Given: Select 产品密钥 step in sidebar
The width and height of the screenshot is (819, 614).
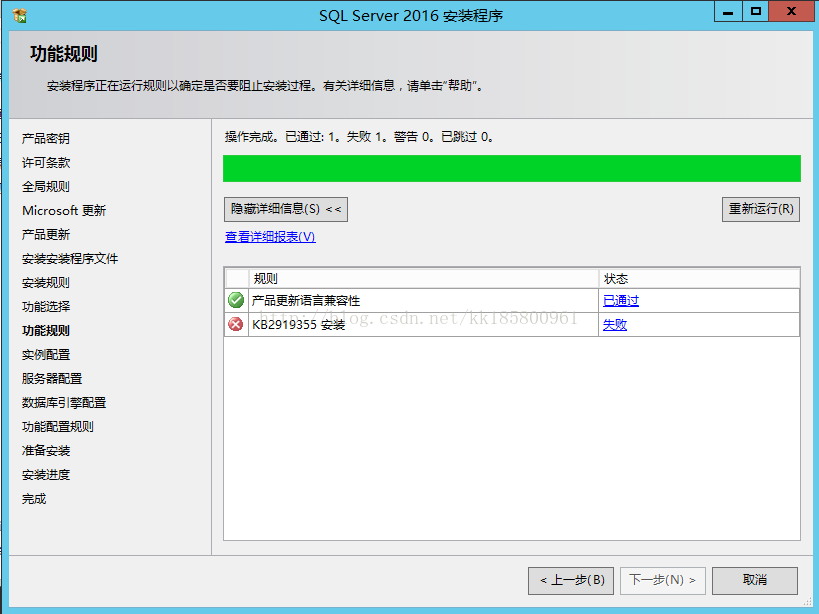Looking at the screenshot, I should click(46, 138).
